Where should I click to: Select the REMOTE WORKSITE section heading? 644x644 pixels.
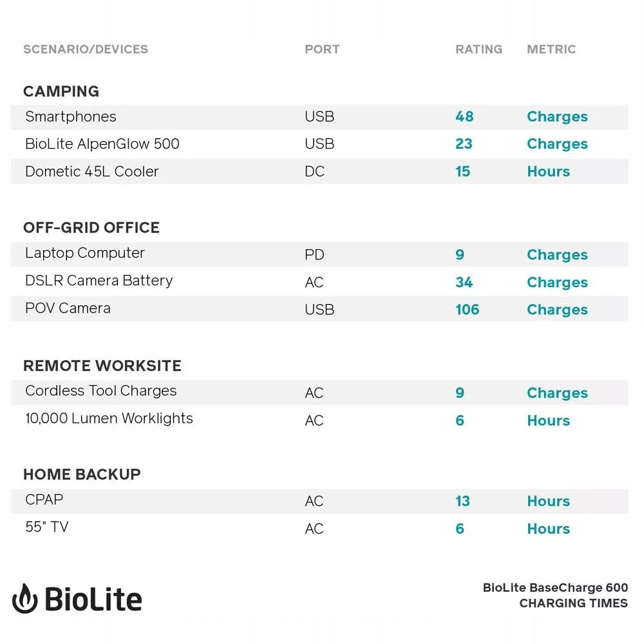pos(102,366)
